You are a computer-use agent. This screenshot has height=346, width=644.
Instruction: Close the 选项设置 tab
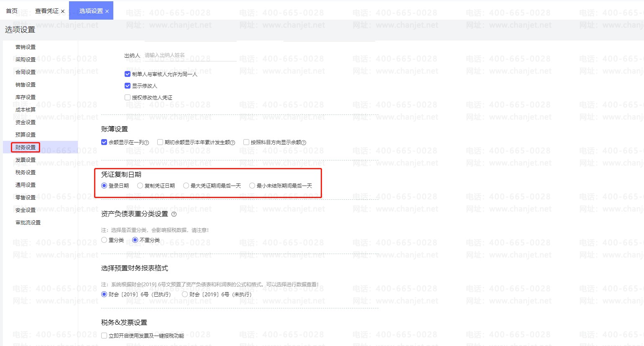coord(107,11)
